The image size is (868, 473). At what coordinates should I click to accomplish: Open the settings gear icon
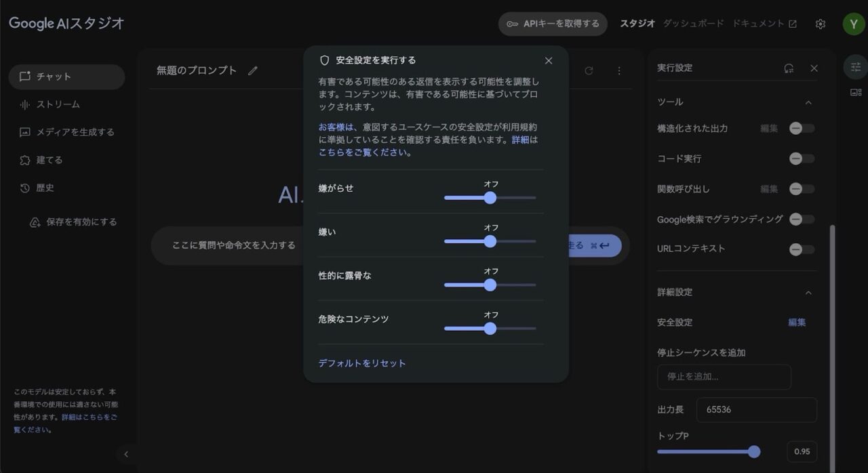[x=821, y=24]
